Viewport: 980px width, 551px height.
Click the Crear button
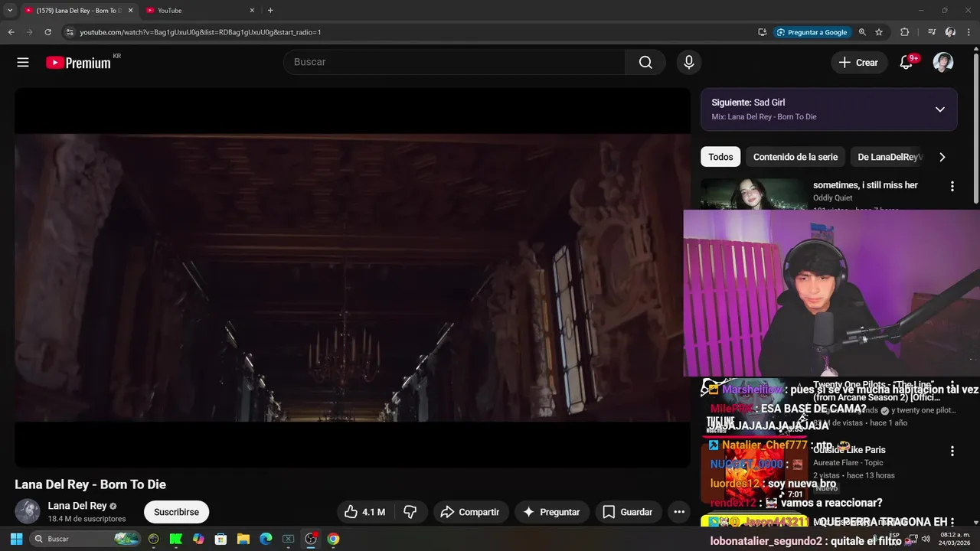pyautogui.click(x=859, y=63)
